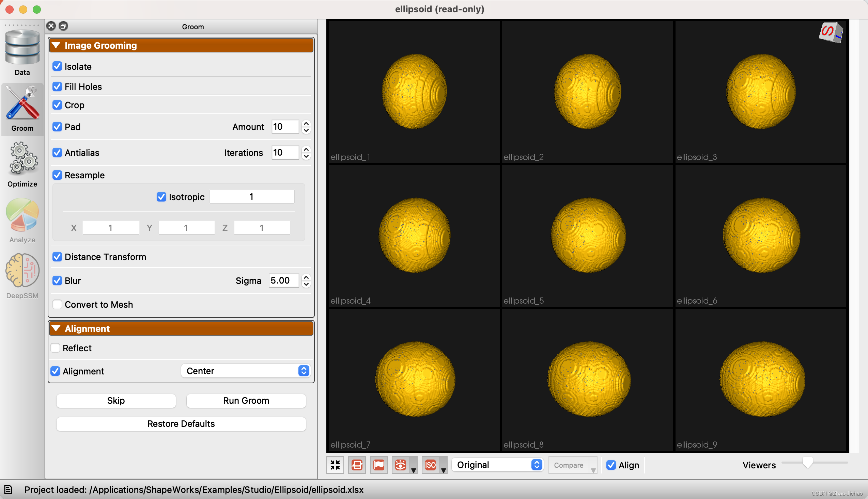
Task: Open the Alignment Center dropdown
Action: (x=246, y=371)
